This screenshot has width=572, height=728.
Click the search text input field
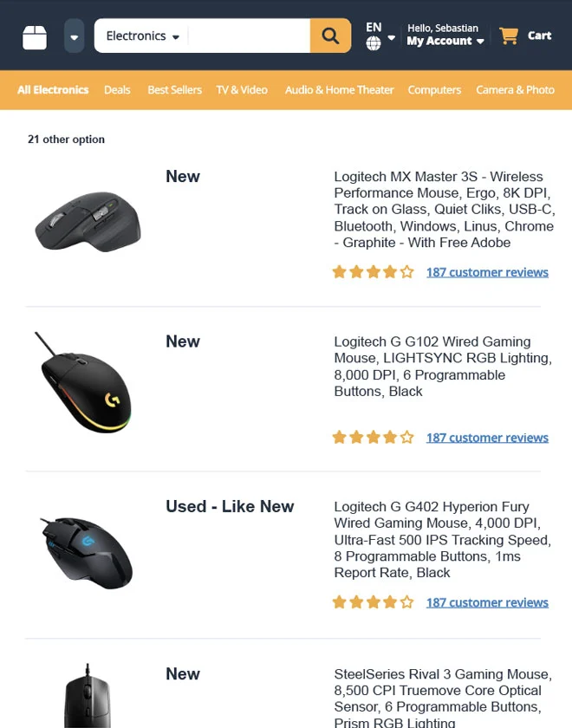click(x=248, y=36)
